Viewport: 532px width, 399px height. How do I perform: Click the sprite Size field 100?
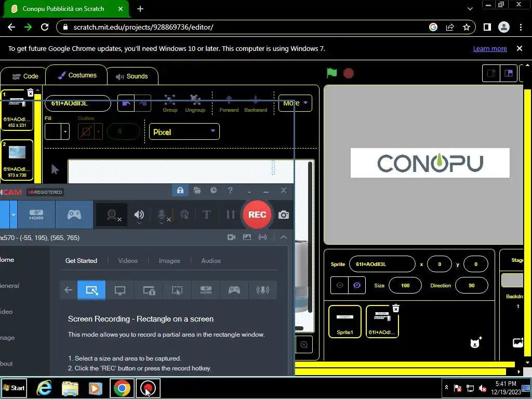405,285
